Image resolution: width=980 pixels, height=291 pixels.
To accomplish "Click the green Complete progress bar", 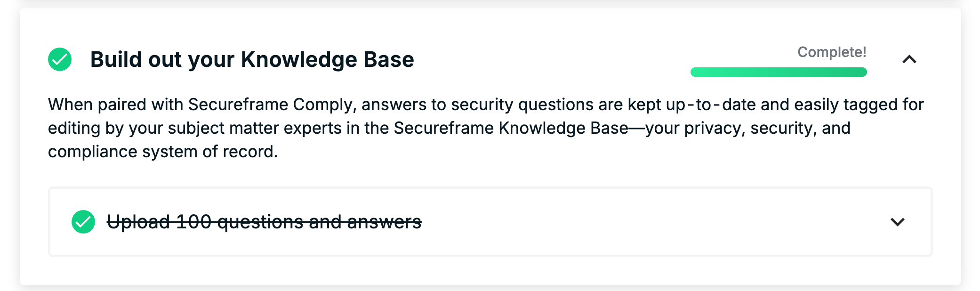I will 779,72.
